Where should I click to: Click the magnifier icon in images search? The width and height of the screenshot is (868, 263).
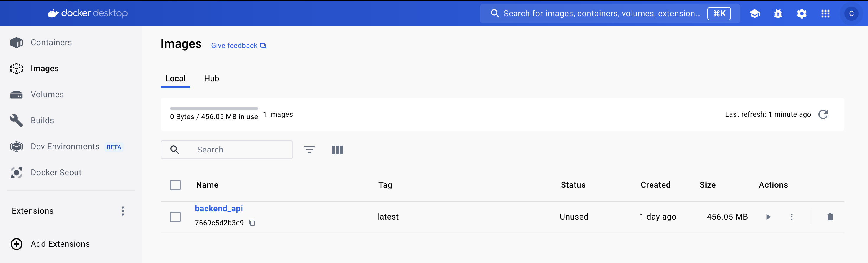pos(174,150)
